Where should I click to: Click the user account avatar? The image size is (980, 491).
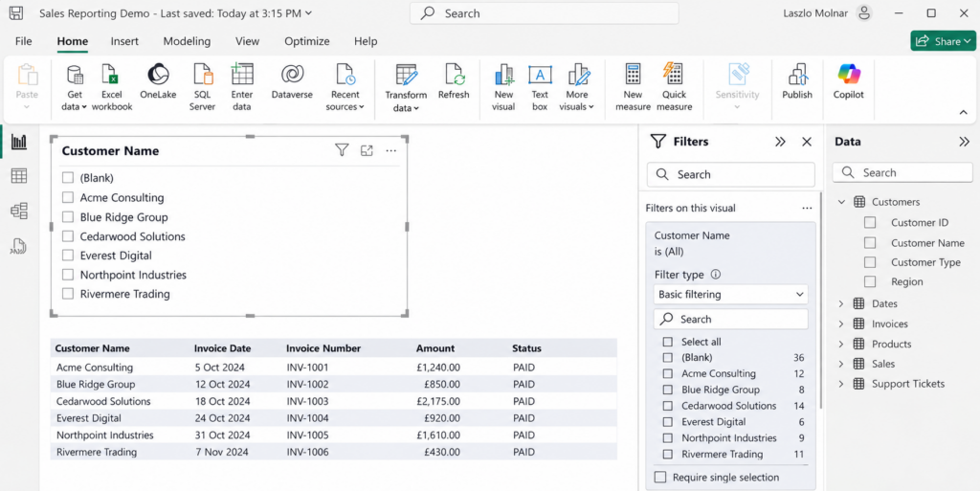(x=864, y=13)
